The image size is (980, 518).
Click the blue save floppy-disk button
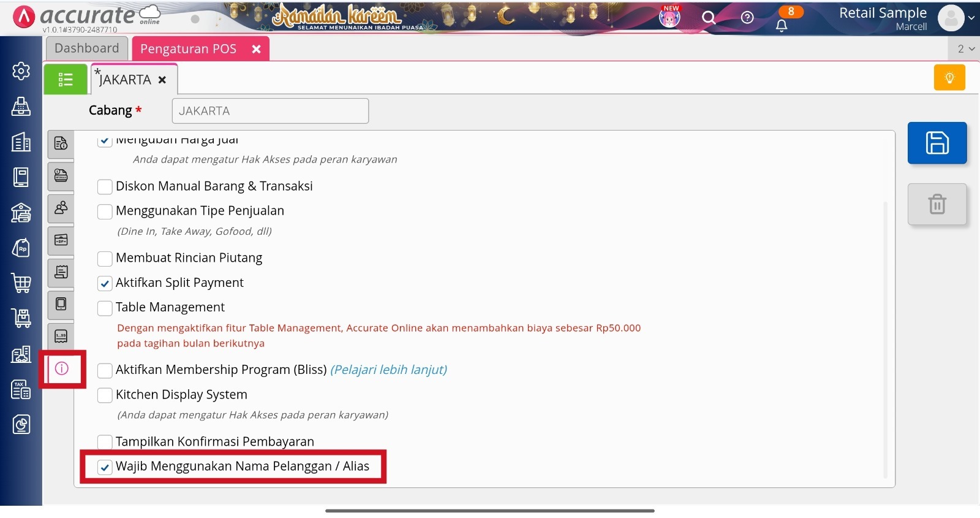pos(937,143)
